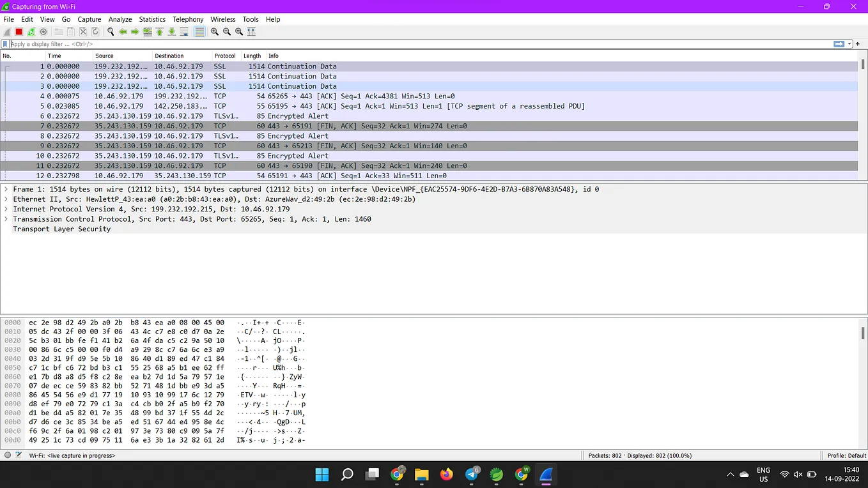Open the Telephony menu

[x=187, y=19]
